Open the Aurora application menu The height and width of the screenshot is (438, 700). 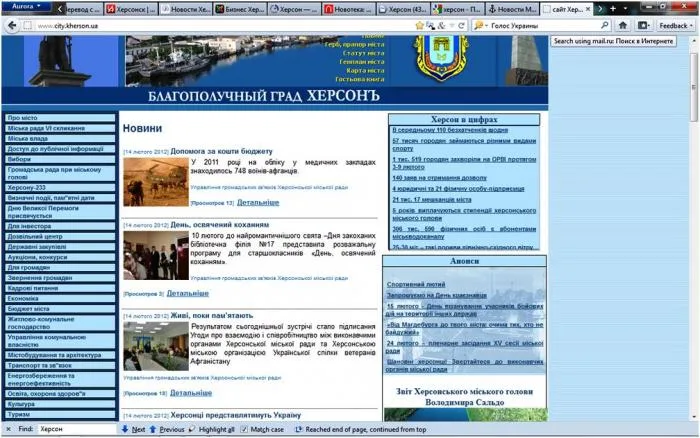[x=26, y=6]
